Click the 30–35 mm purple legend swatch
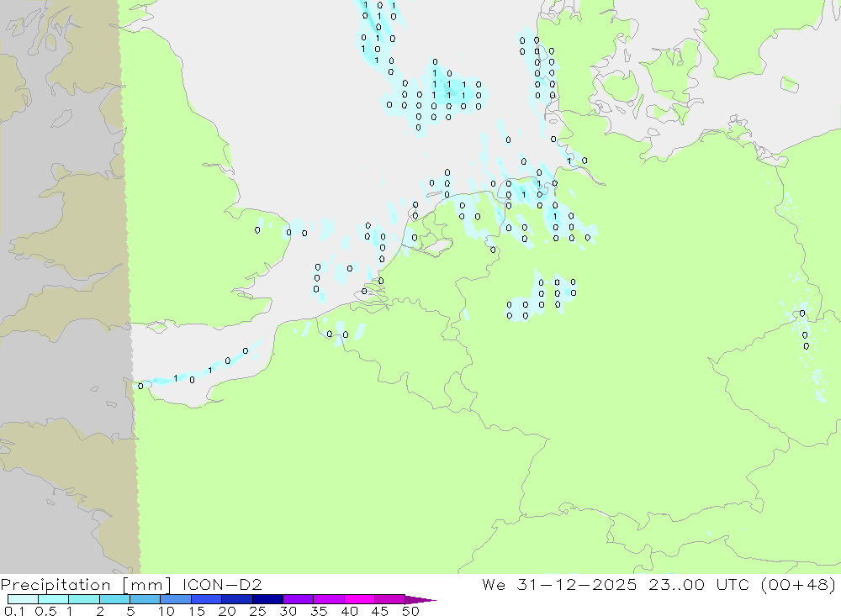The image size is (841, 616). tap(299, 599)
